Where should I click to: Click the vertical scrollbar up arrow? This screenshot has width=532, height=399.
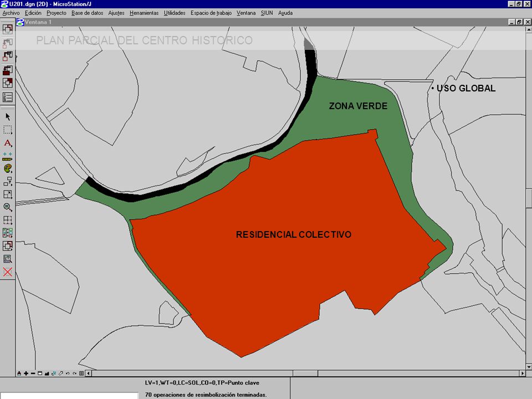tap(529, 30)
